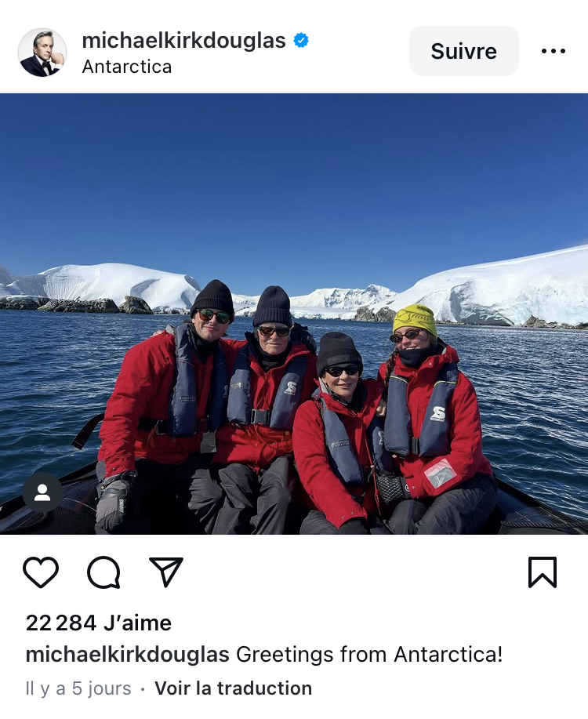Open the three-dots more options menu
Viewport: 588px width, 719px height.
coord(554,51)
